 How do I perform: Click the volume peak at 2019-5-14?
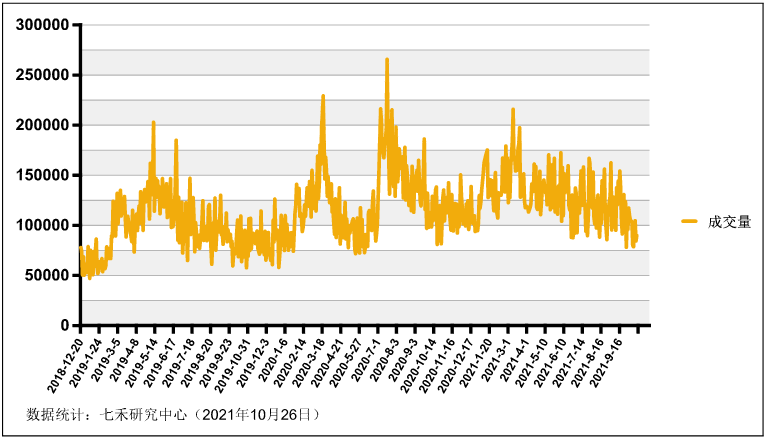tap(153, 123)
